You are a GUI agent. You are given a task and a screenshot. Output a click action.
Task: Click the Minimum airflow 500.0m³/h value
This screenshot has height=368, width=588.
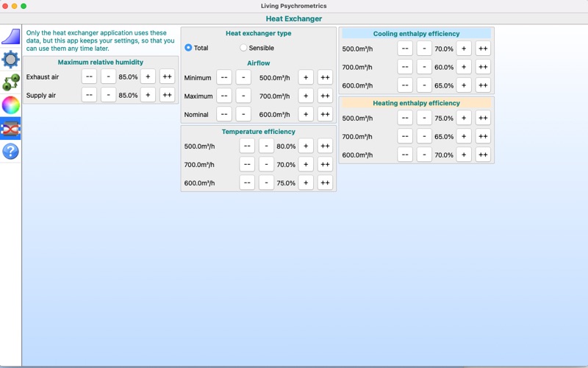point(274,78)
